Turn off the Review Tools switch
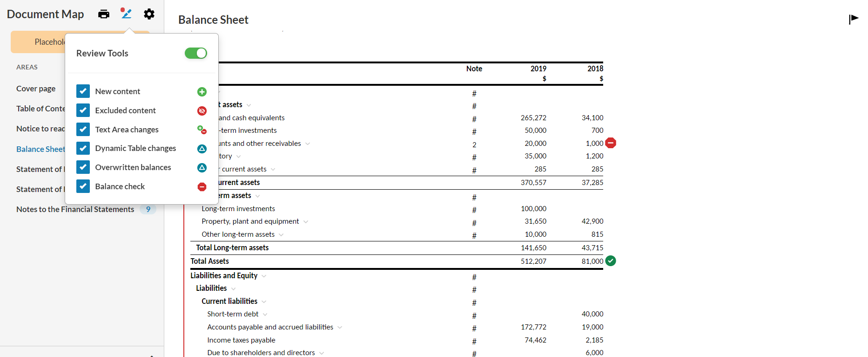This screenshot has width=868, height=357. tap(196, 53)
